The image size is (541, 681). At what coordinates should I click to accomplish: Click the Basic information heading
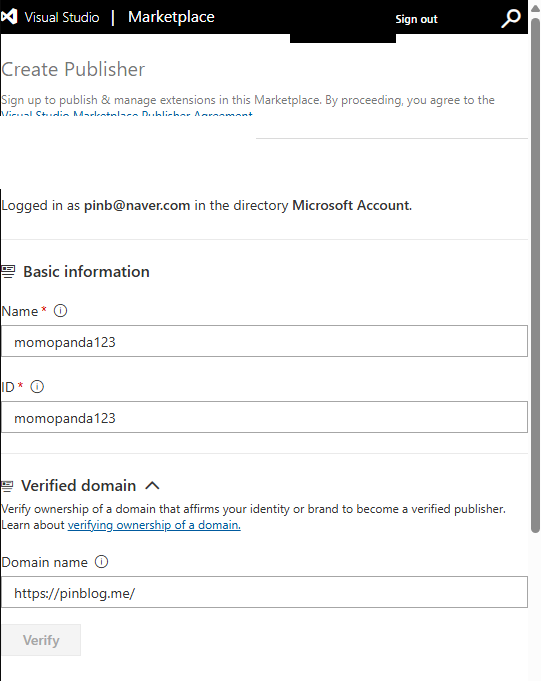[86, 272]
